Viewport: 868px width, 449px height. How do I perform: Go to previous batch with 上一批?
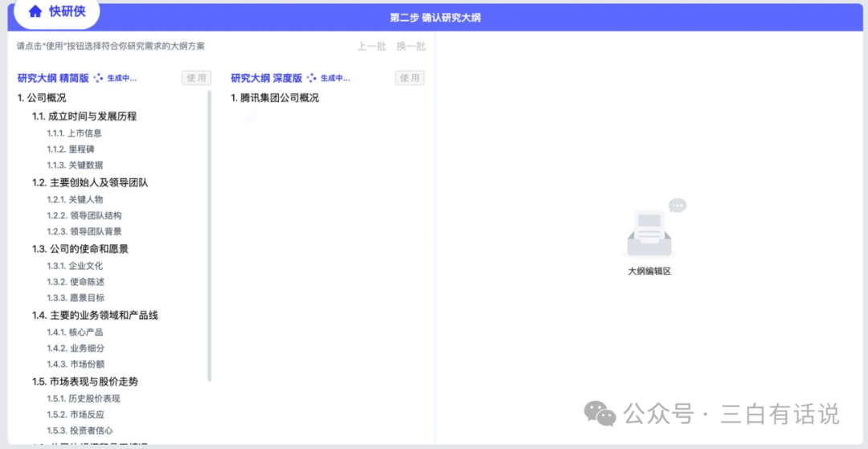(x=371, y=47)
